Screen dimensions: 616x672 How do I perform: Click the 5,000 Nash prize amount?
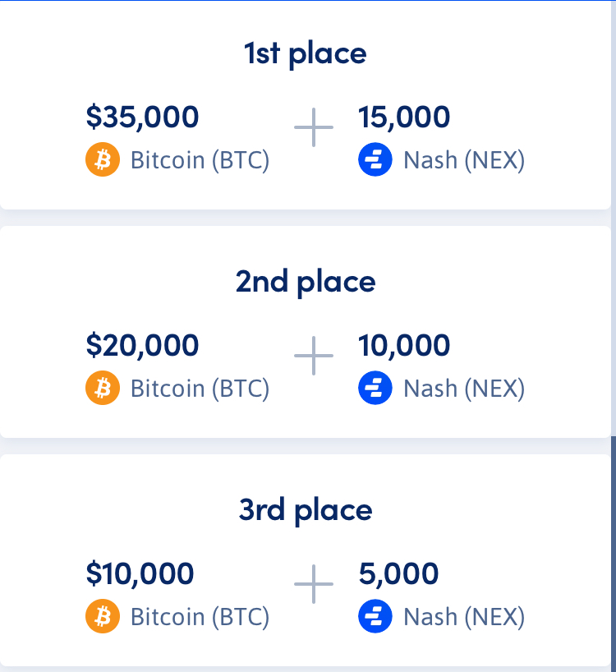(398, 573)
